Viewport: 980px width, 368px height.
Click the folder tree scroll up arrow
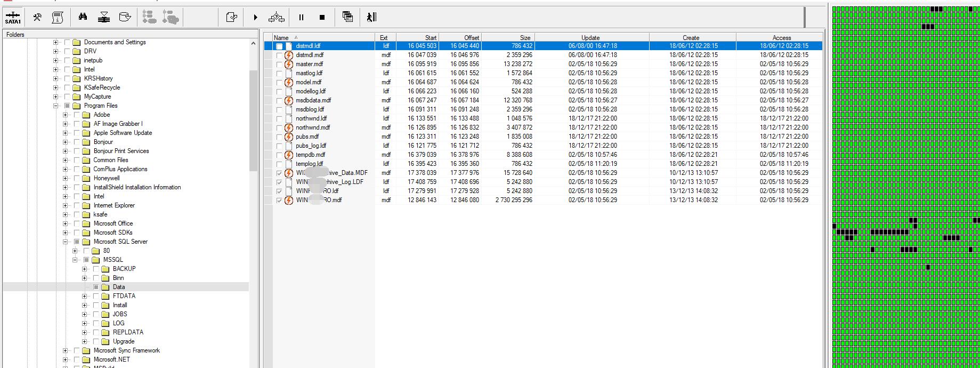point(253,44)
